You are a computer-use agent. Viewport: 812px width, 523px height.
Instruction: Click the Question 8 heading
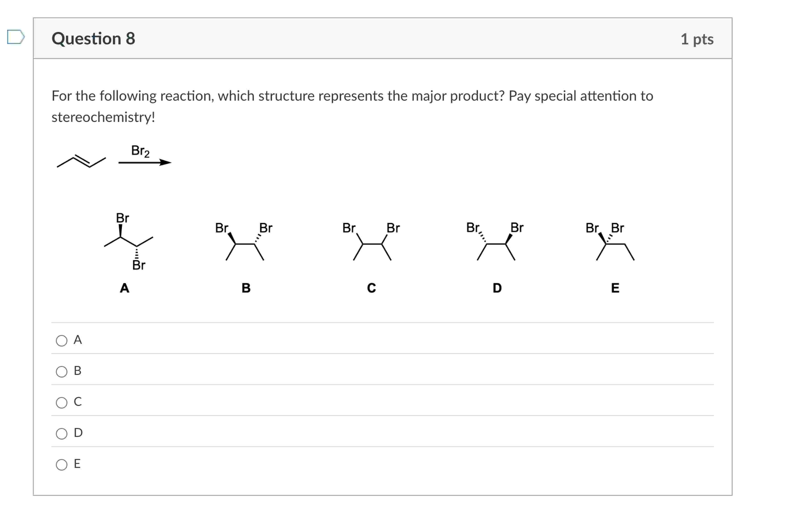coord(93,38)
